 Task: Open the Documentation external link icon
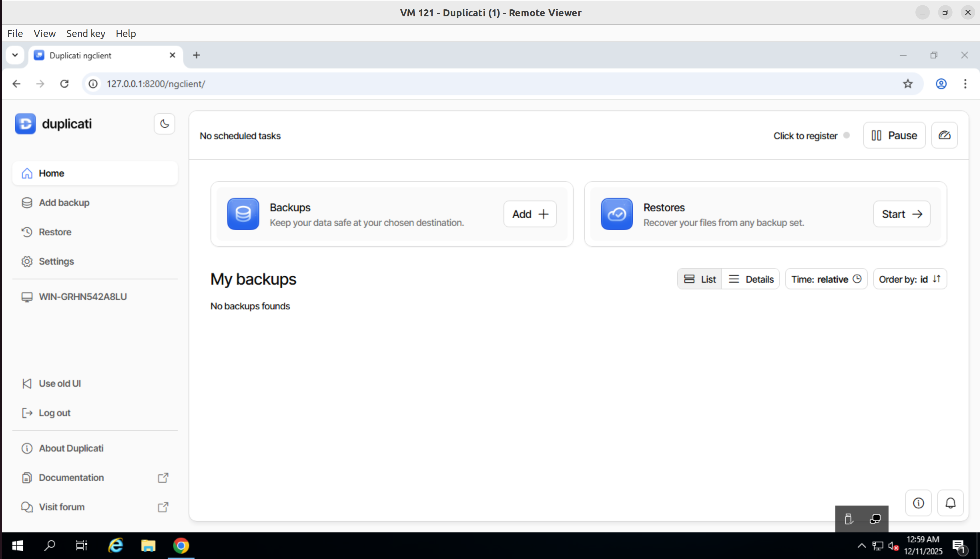click(163, 478)
